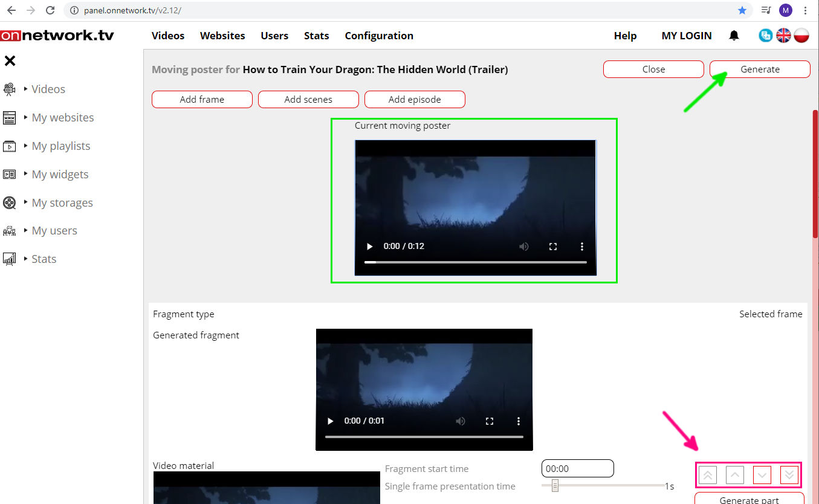
Task: Move fragment to bottom with double-down arrow
Action: pyautogui.click(x=789, y=475)
